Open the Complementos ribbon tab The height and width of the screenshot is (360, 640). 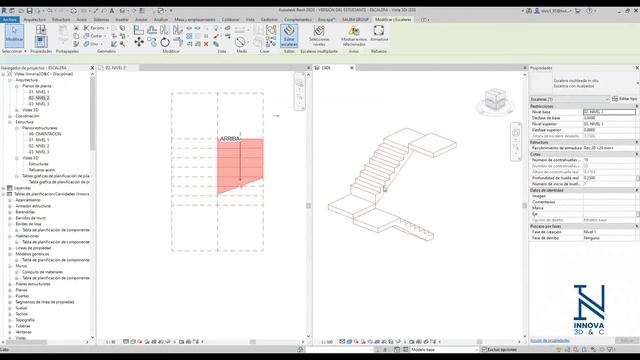[298, 20]
